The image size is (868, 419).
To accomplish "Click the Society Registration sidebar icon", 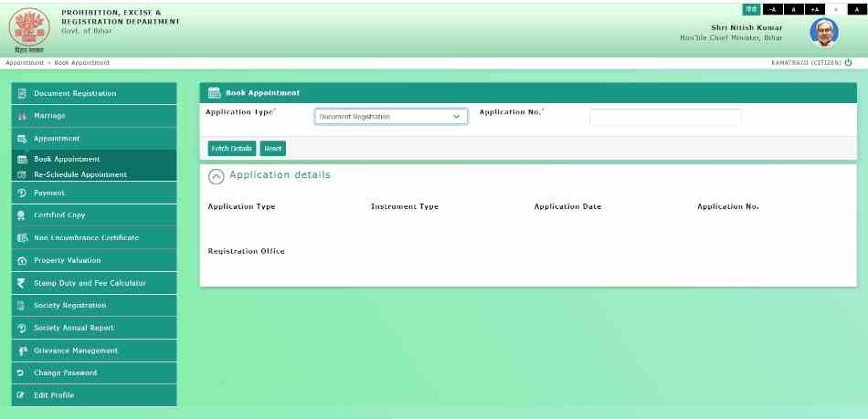I will [x=21, y=305].
